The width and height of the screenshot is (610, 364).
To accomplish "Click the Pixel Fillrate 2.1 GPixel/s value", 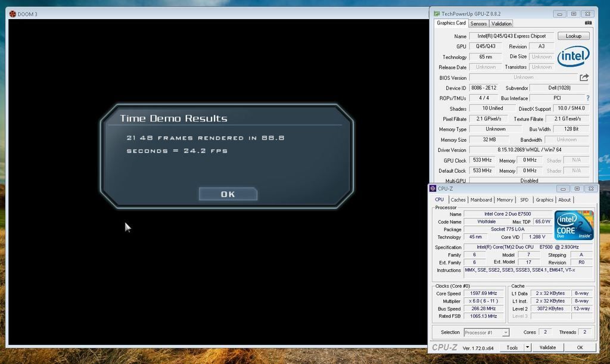I will click(488, 119).
